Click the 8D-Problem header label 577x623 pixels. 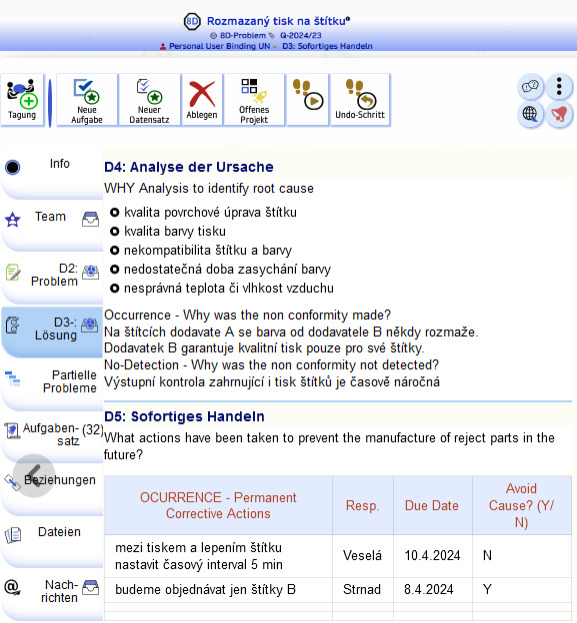tap(243, 35)
